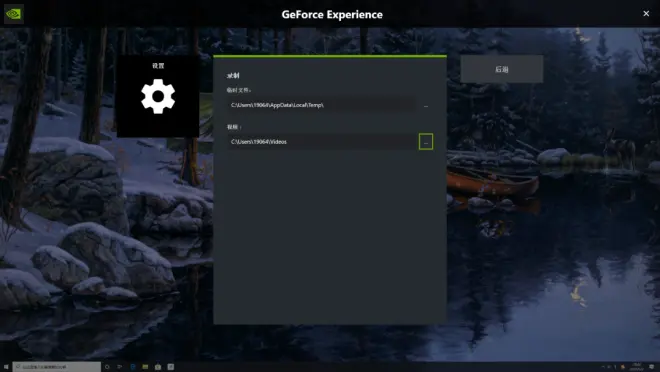
Task: Expand hidden system tray icons
Action: point(603,367)
